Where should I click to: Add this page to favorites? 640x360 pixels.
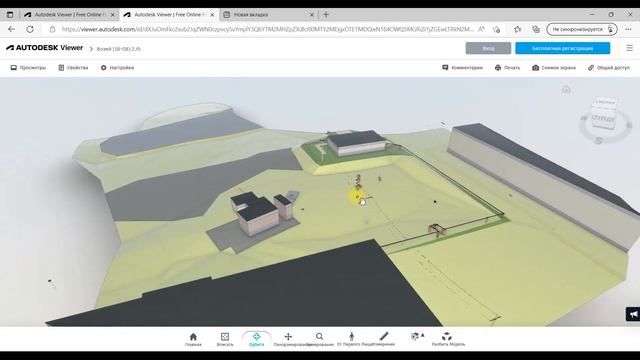pyautogui.click(x=496, y=29)
